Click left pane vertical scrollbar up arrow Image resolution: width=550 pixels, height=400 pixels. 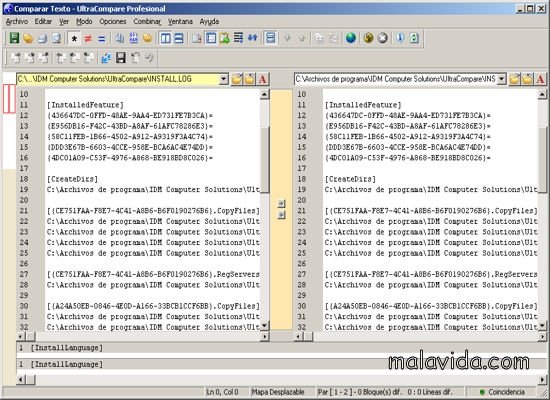point(264,94)
